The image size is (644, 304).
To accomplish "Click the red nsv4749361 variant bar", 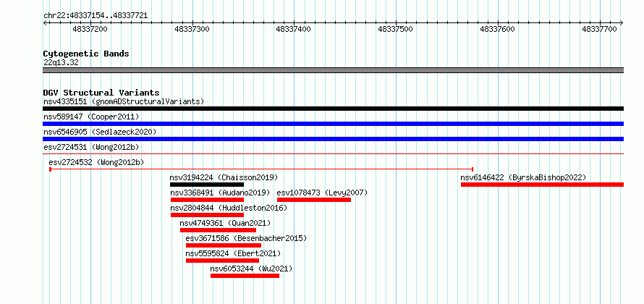I will click(x=218, y=230).
